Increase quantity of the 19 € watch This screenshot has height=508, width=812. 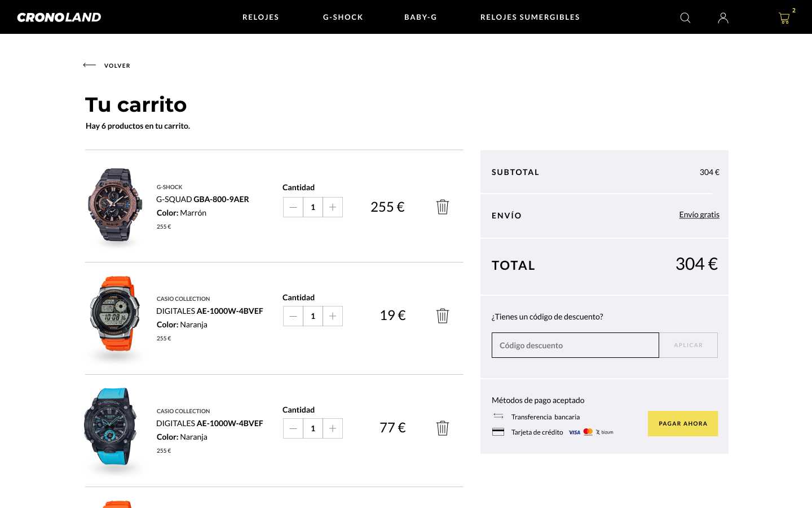(x=333, y=316)
